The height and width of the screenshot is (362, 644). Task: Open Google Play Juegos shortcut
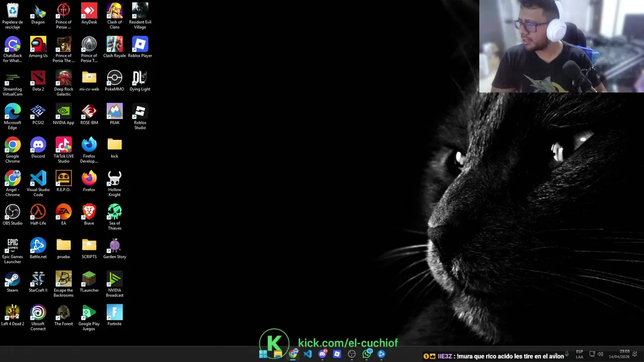tap(89, 318)
